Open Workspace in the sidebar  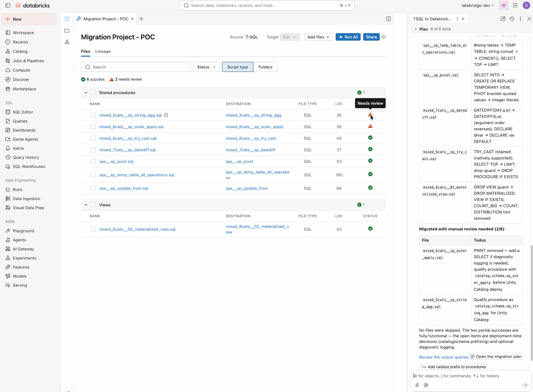tap(23, 33)
